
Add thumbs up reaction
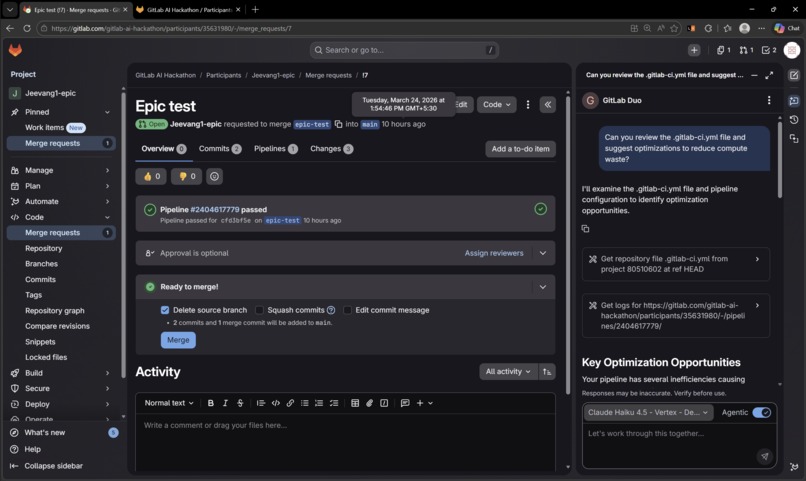[151, 176]
